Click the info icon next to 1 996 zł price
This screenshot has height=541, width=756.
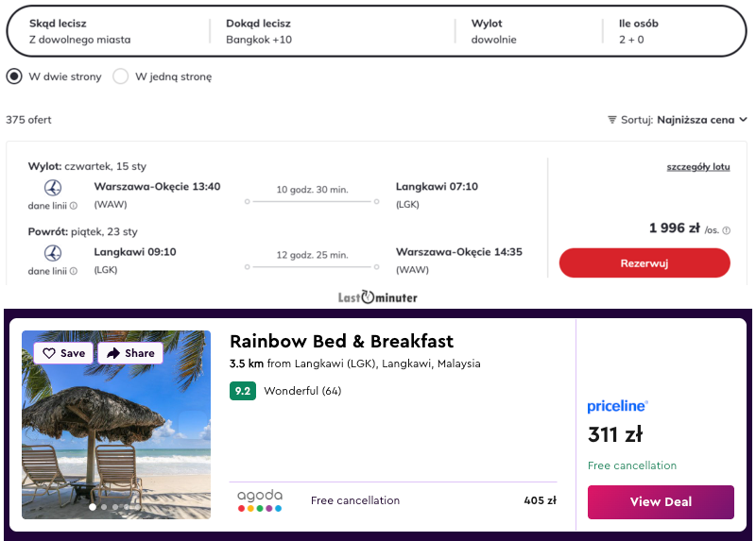[x=727, y=229]
